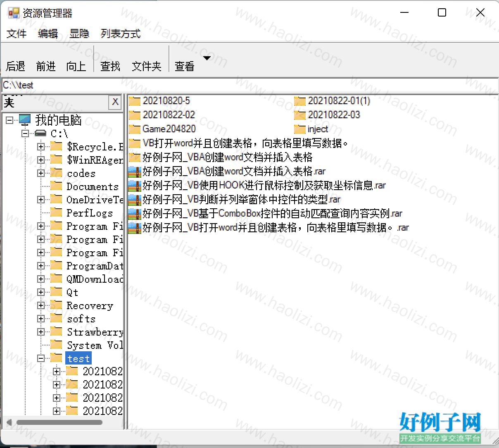Open the 列表方式 menu
This screenshot has height=448, width=499.
[x=121, y=33]
